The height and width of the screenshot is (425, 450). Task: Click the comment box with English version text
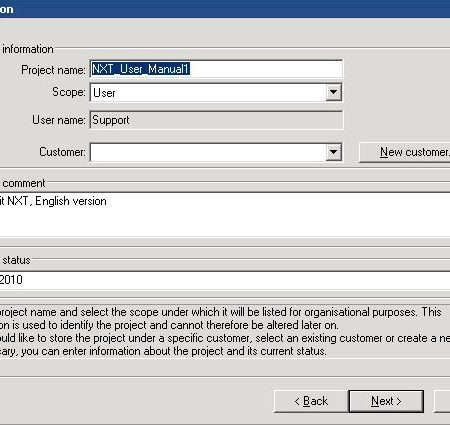(225, 215)
